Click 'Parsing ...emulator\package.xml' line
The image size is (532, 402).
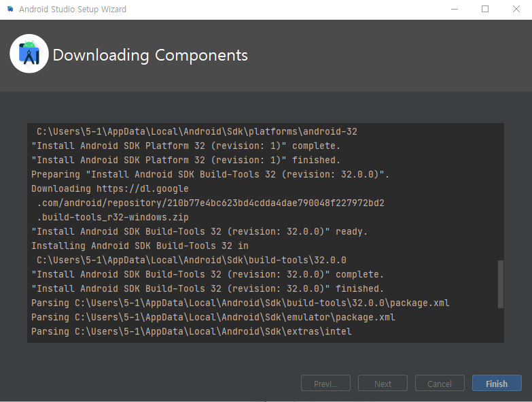click(213, 317)
